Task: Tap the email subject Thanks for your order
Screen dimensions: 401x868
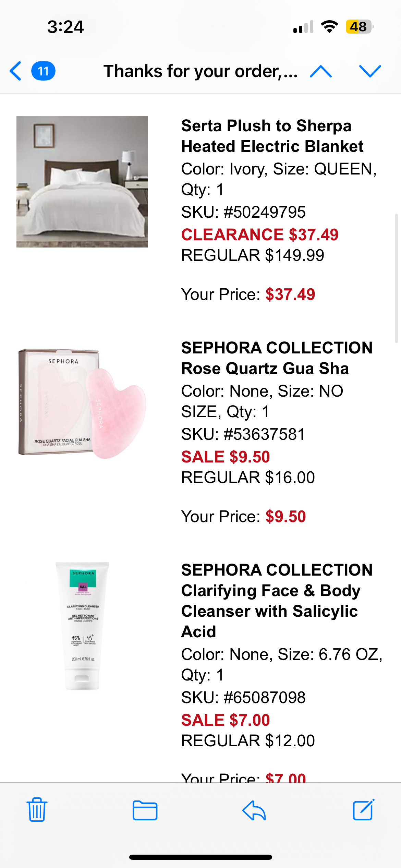Action: [x=201, y=71]
